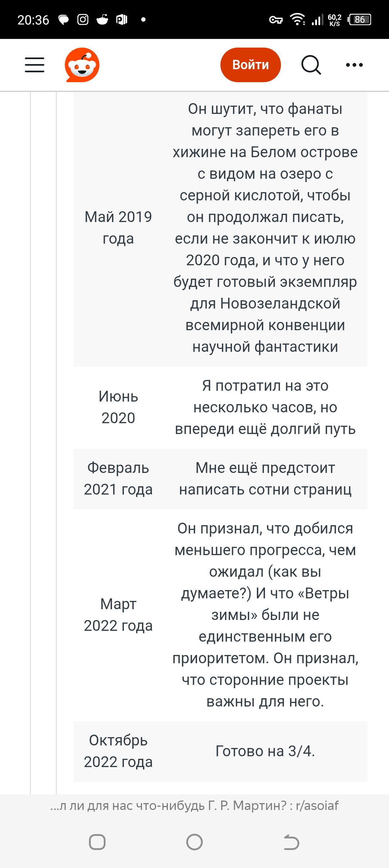Tap the Instagram notification icon in status bar
This screenshot has width=389, height=868.
point(83,19)
